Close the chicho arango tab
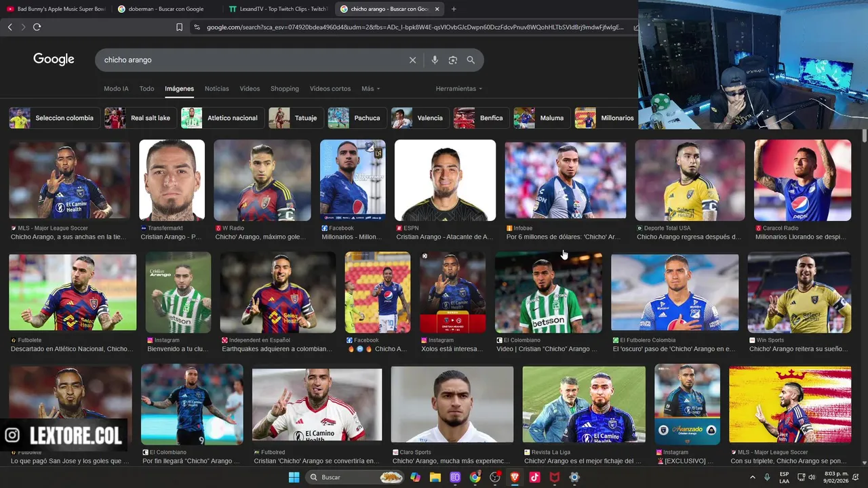The width and height of the screenshot is (868, 488). point(437,9)
